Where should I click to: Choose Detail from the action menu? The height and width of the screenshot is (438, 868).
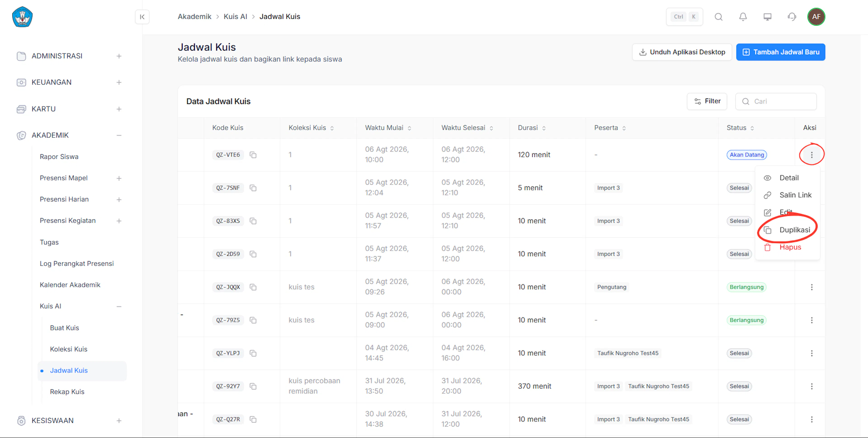788,178
